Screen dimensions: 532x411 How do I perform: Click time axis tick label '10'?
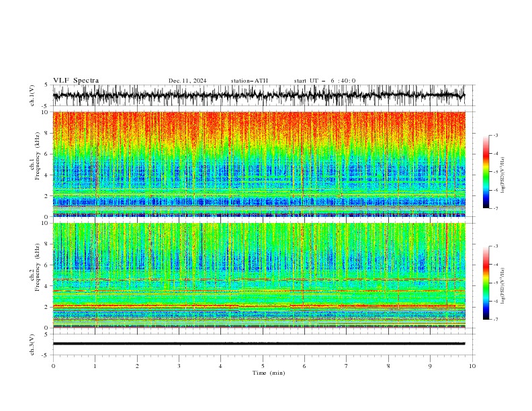coord(472,366)
